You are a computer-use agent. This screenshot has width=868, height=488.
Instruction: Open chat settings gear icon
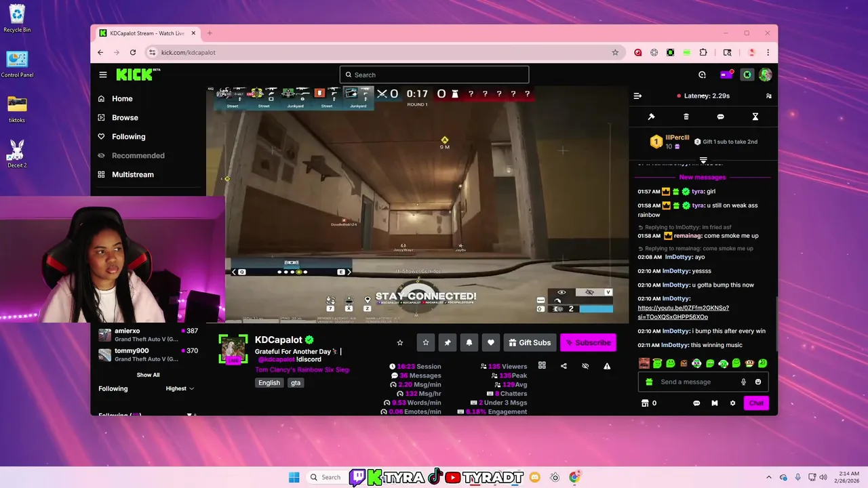tap(732, 403)
